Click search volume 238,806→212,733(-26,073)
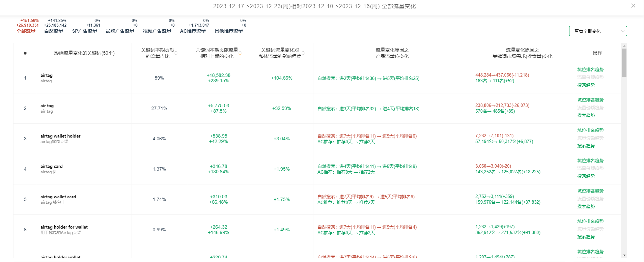 tap(502, 106)
